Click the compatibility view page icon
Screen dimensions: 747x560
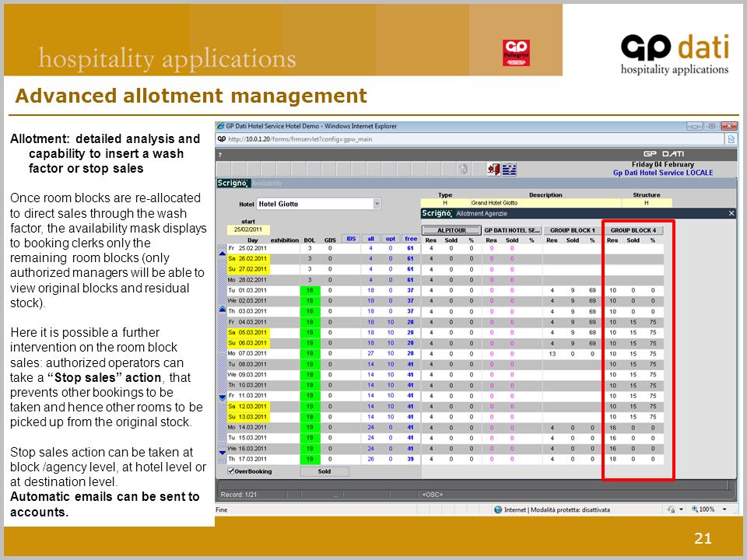(x=731, y=139)
